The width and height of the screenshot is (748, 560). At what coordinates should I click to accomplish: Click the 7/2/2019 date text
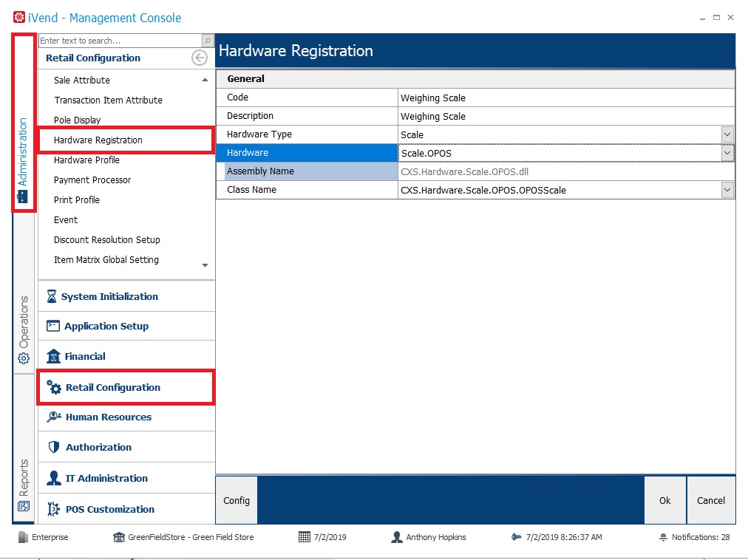[330, 537]
